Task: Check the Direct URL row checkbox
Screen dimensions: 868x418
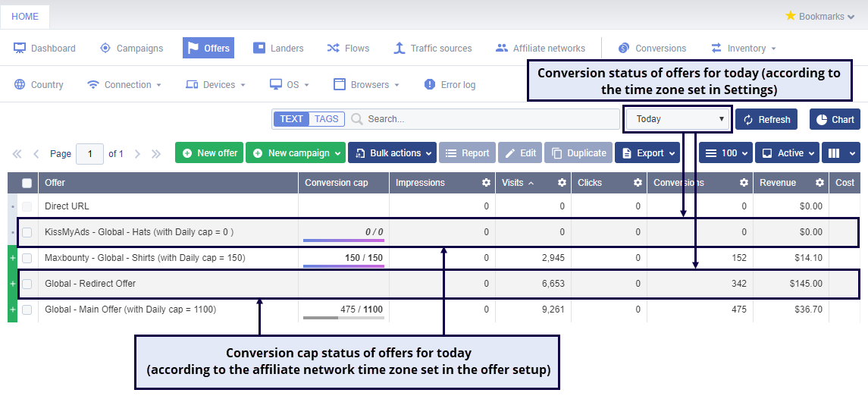Action: pos(27,206)
